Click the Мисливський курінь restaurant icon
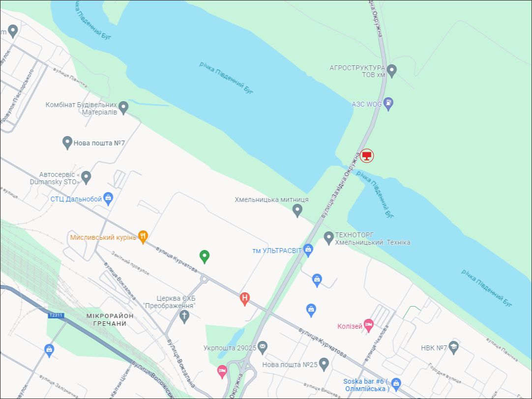Viewport: 532px width, 399px height. [143, 237]
